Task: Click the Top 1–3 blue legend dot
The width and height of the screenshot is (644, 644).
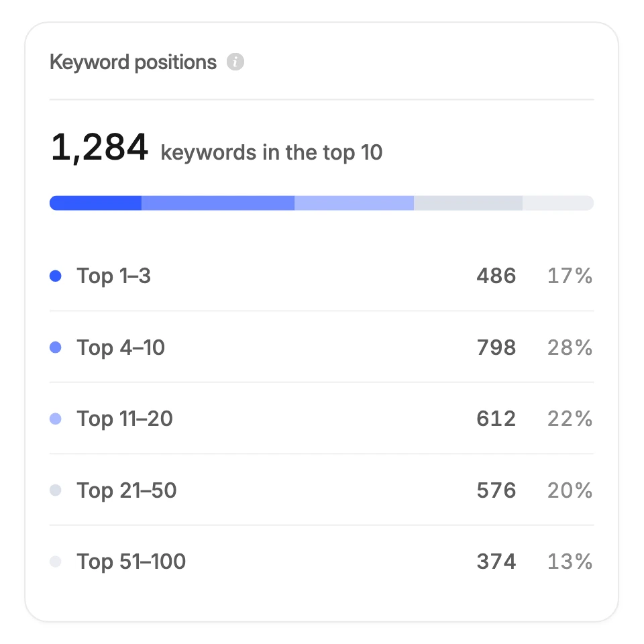Action: (x=56, y=276)
